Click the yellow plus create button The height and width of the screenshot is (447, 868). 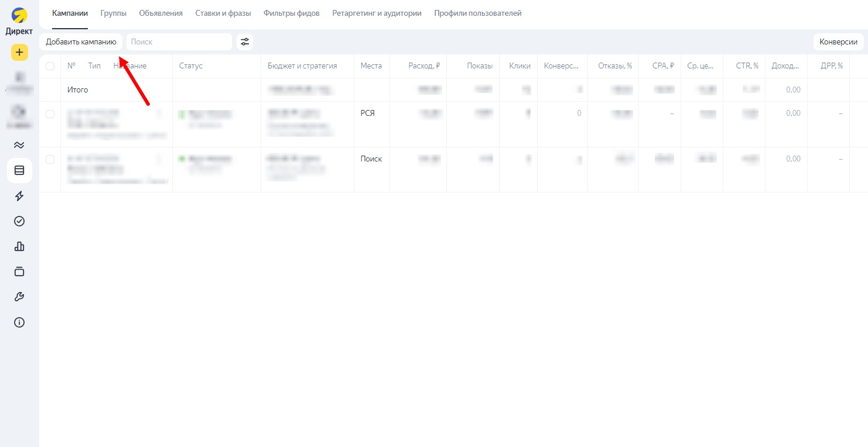(x=19, y=52)
